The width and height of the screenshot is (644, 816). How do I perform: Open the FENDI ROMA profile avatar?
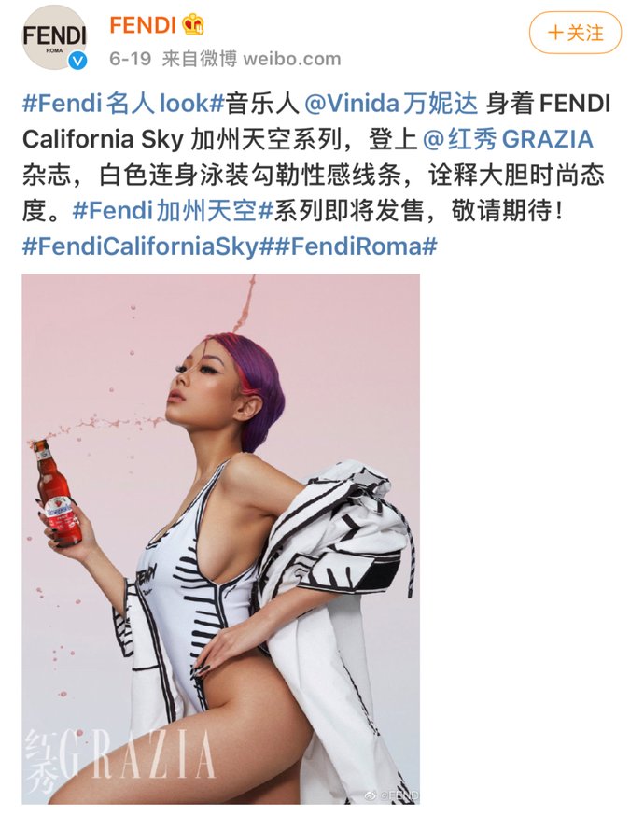(54, 37)
